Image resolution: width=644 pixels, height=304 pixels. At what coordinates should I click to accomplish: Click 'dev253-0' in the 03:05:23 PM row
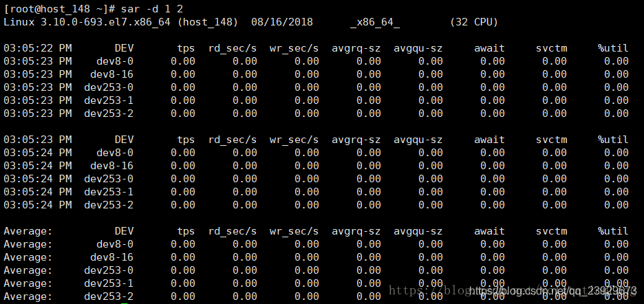tap(109, 87)
